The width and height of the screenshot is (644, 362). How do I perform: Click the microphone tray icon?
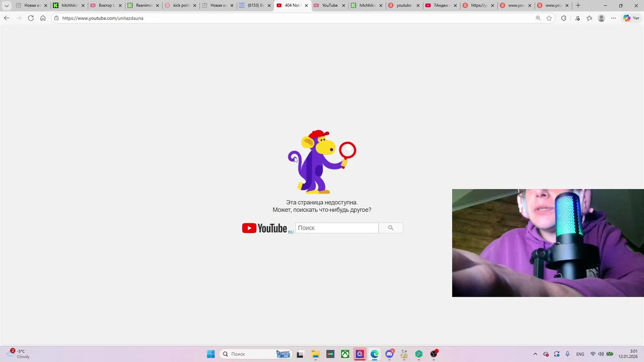point(568,354)
